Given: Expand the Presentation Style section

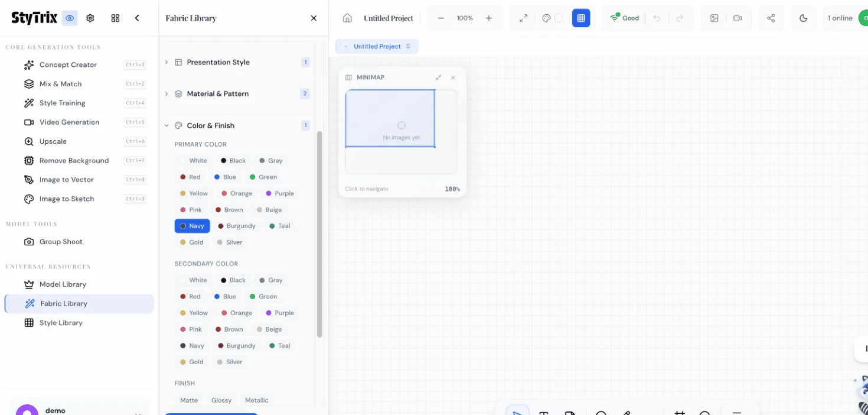Looking at the screenshot, I should tap(218, 63).
